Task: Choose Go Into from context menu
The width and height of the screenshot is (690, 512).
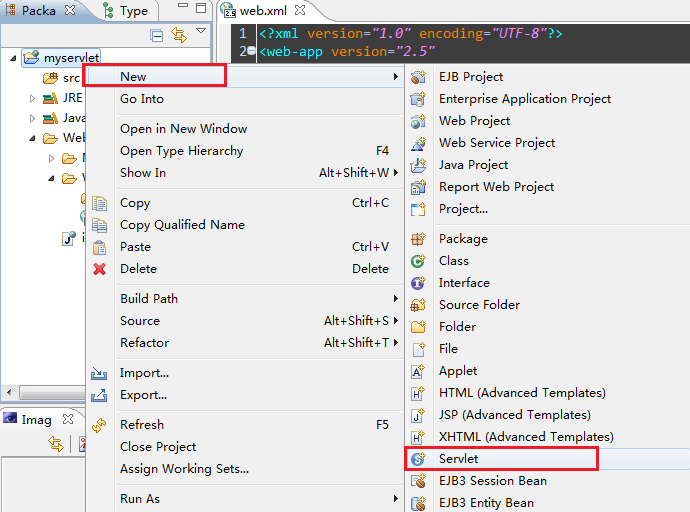Action: tap(245, 99)
